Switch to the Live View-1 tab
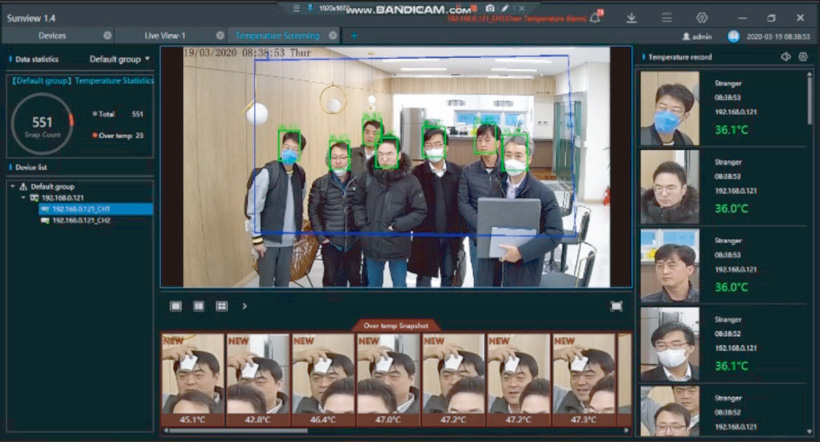This screenshot has height=442, width=820. click(x=165, y=35)
